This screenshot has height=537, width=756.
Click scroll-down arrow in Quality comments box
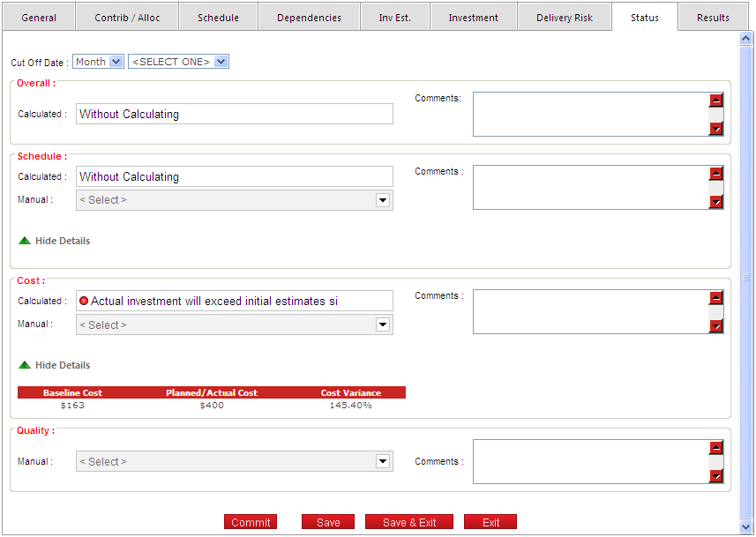click(715, 476)
